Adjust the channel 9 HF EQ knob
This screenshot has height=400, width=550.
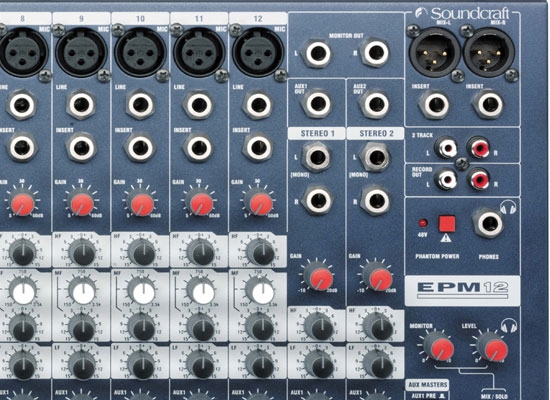[82, 252]
